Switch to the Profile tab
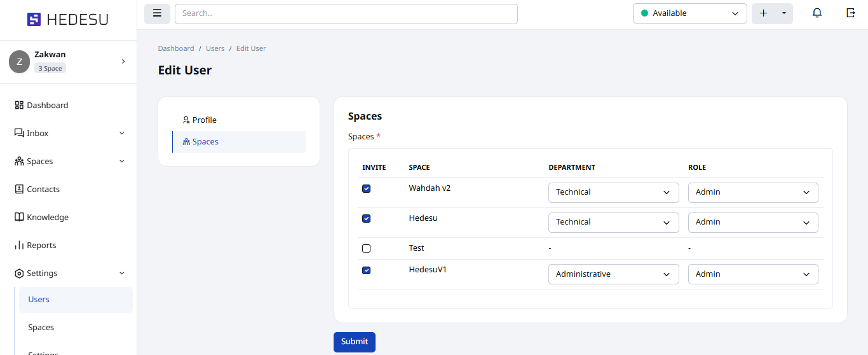 (x=204, y=120)
